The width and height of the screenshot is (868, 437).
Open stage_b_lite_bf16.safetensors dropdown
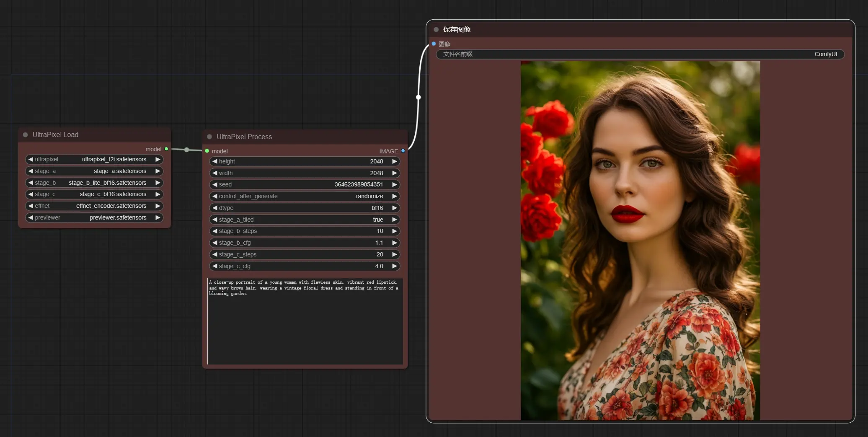click(x=107, y=183)
